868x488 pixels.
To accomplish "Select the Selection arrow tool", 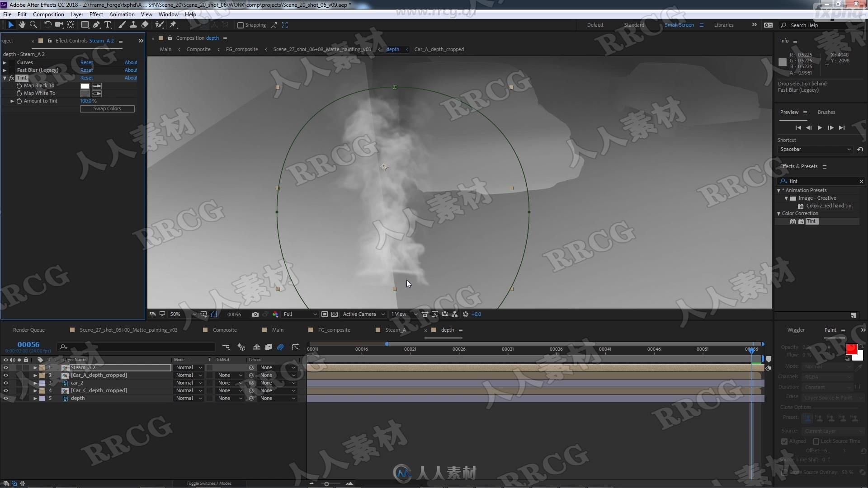I will [x=11, y=25].
